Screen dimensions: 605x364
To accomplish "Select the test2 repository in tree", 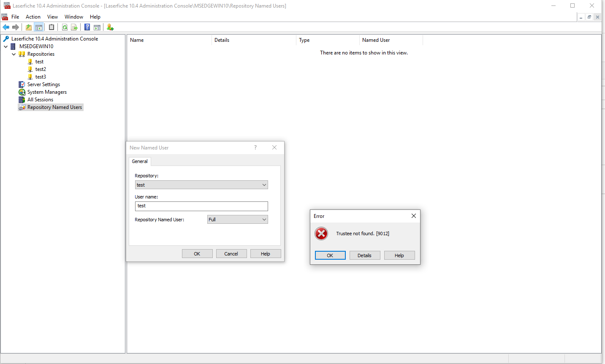I will click(41, 69).
